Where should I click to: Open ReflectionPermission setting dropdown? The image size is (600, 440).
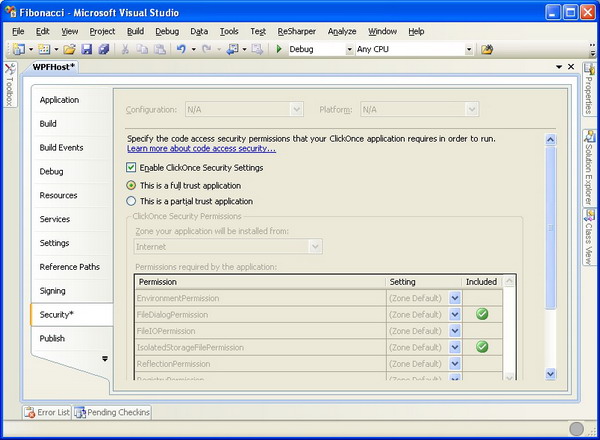coord(455,363)
